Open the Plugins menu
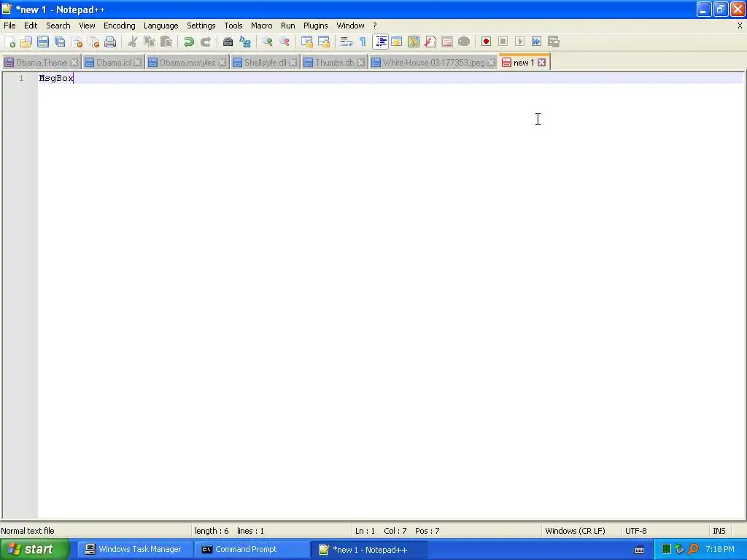 click(315, 26)
